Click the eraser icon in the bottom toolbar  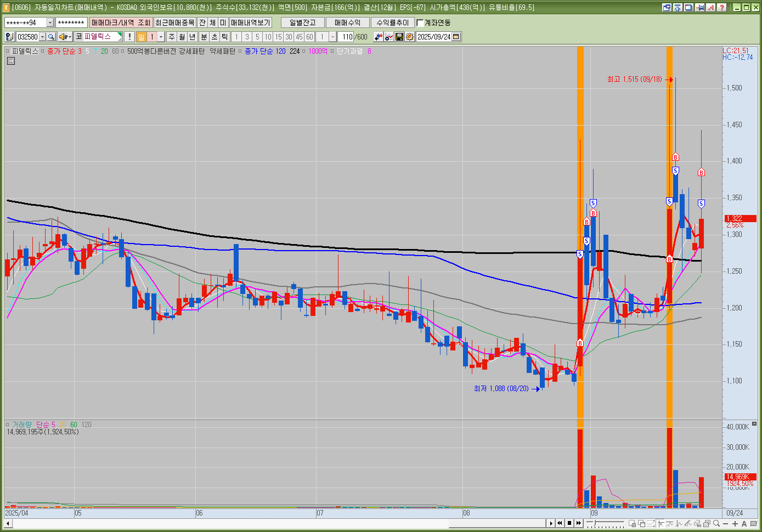697,523
